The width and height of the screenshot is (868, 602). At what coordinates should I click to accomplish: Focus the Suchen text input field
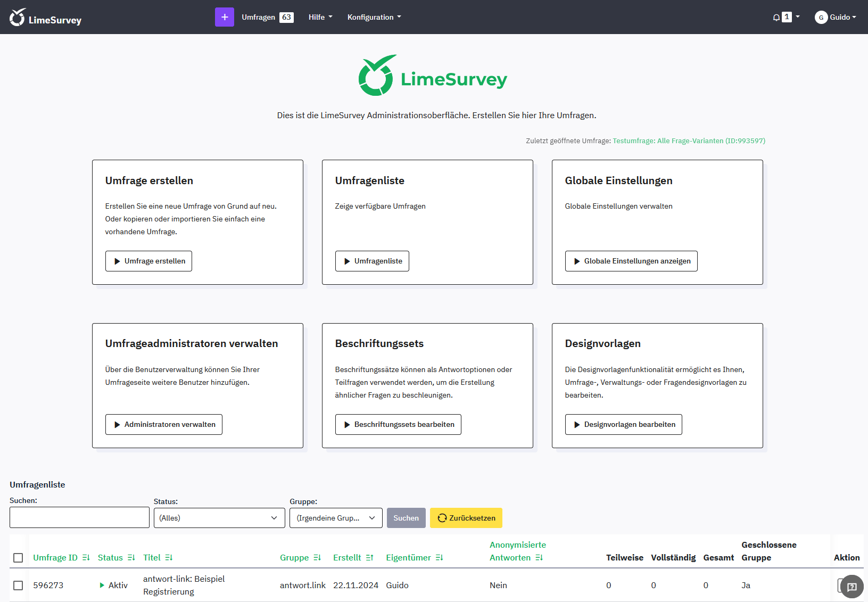(x=79, y=517)
